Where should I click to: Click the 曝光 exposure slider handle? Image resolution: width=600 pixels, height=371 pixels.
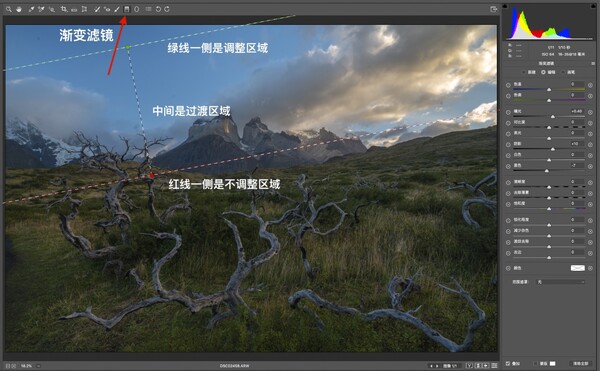553,116
